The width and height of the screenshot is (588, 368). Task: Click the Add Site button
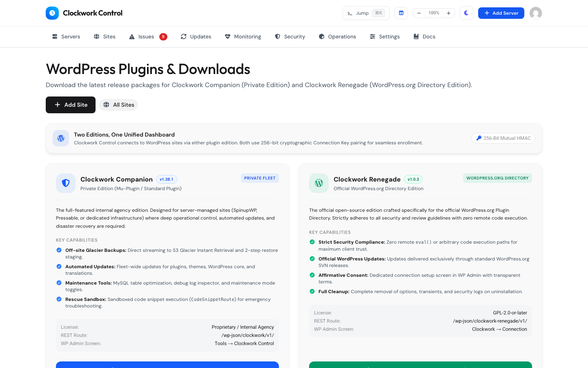(71, 105)
